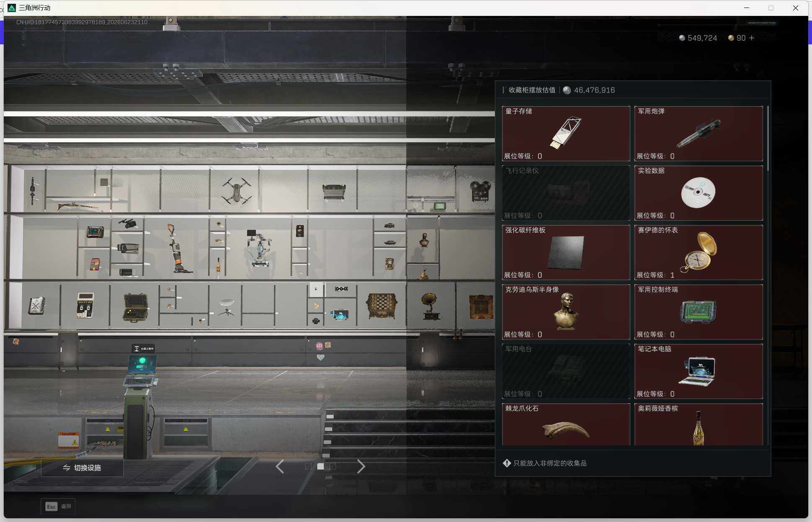The image size is (812, 522).
Task: Click the 切换设施 switch facility button
Action: [82, 468]
